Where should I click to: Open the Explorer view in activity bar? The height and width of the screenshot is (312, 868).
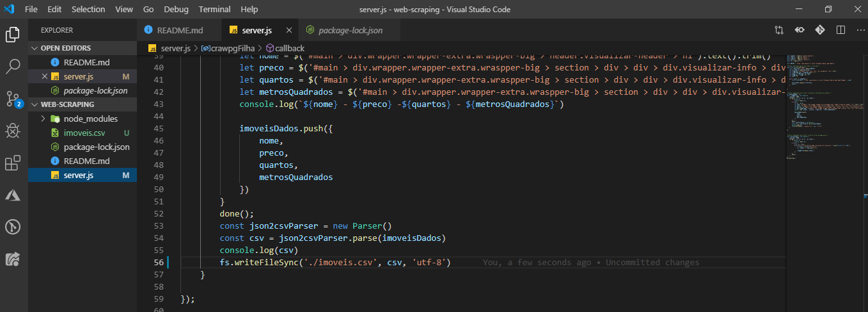tap(13, 34)
